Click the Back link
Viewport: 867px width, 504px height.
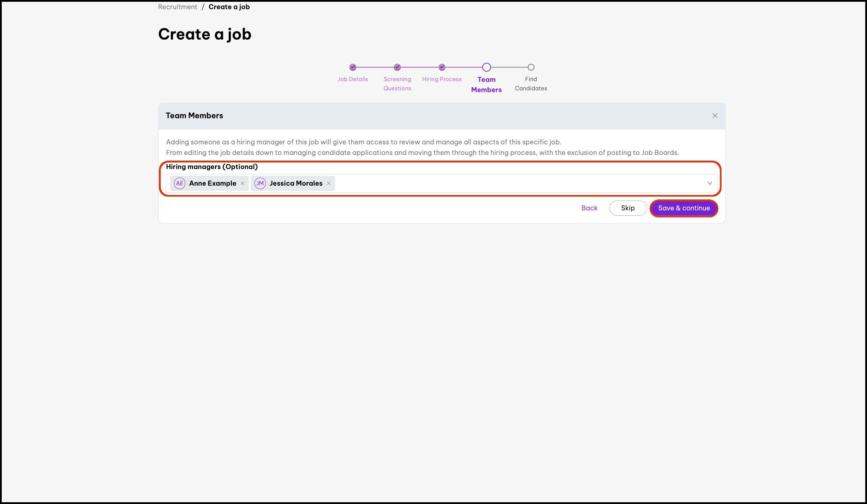point(589,208)
